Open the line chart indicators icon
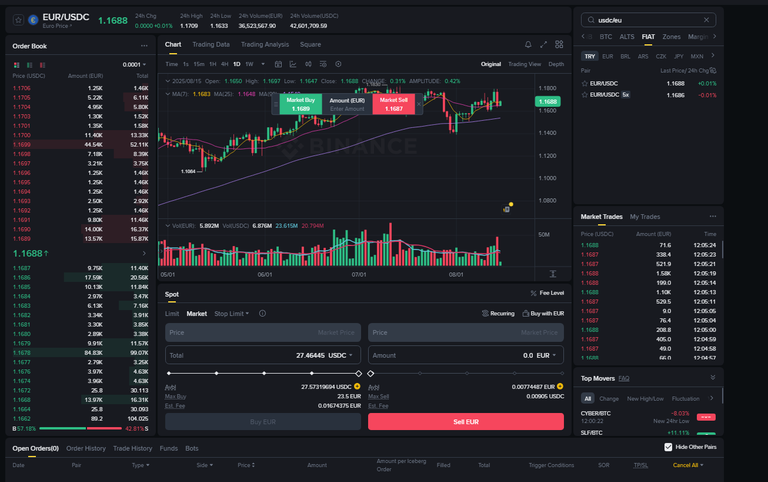The height and width of the screenshot is (482, 768). tap(293, 64)
